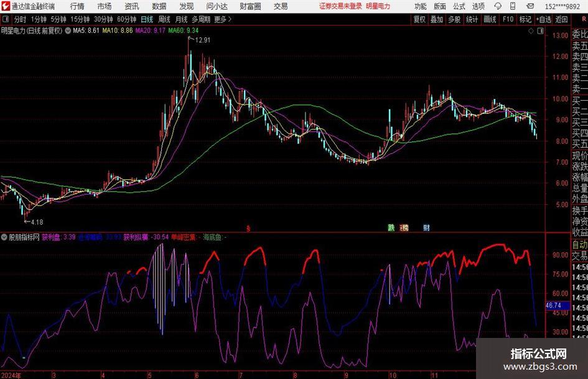Click the red $ marker on timeline
The width and height of the screenshot is (588, 379).
click(248, 228)
